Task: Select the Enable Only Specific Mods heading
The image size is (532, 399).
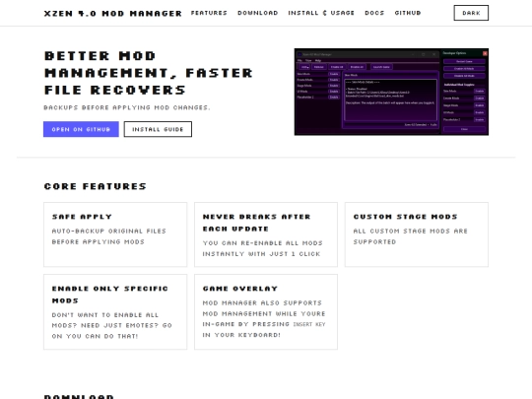Action: [110, 295]
